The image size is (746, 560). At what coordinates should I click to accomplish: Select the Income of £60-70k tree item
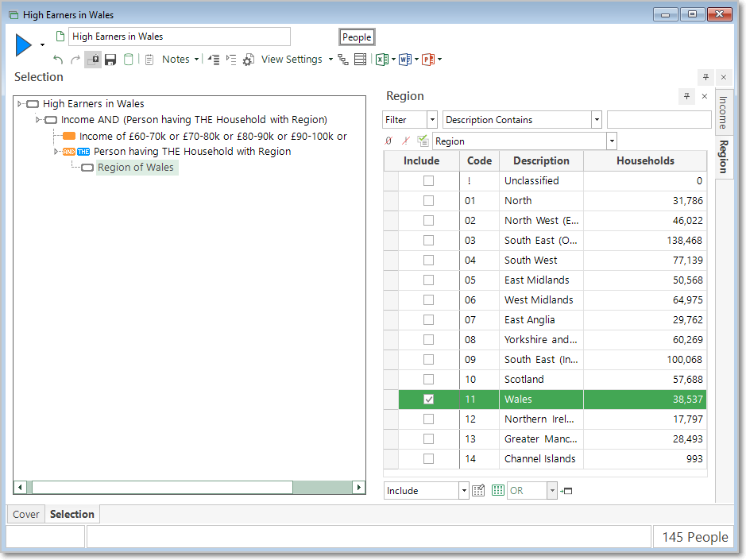point(213,137)
